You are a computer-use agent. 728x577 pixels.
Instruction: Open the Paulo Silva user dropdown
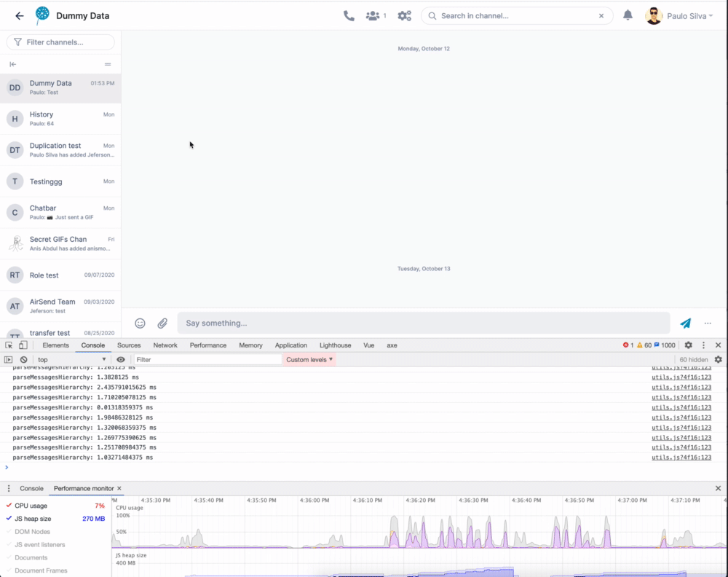679,16
